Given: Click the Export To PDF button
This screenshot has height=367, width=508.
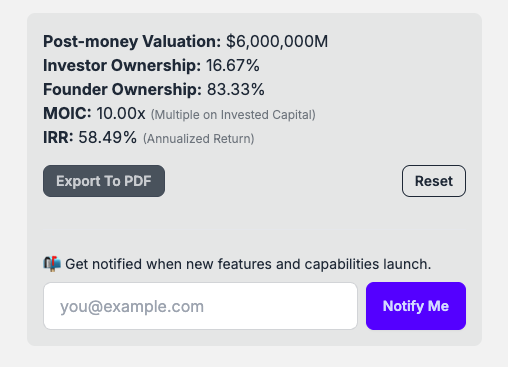Looking at the screenshot, I should 104,181.
